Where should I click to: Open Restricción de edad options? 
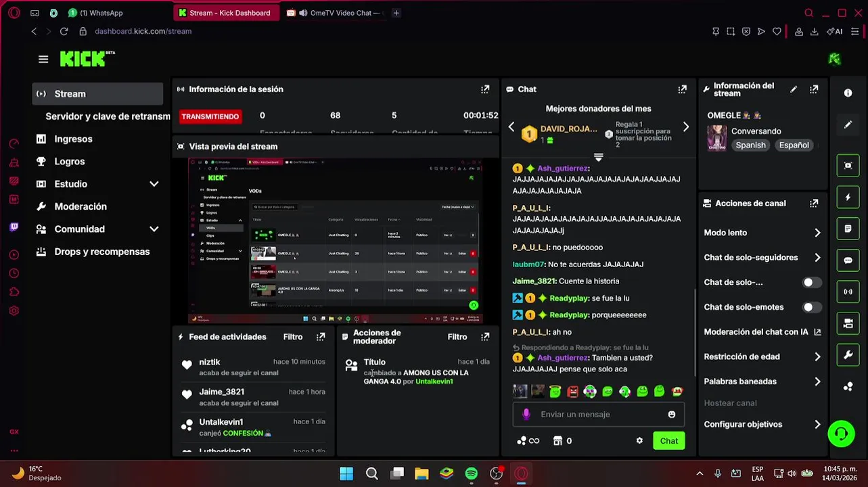pyautogui.click(x=762, y=356)
